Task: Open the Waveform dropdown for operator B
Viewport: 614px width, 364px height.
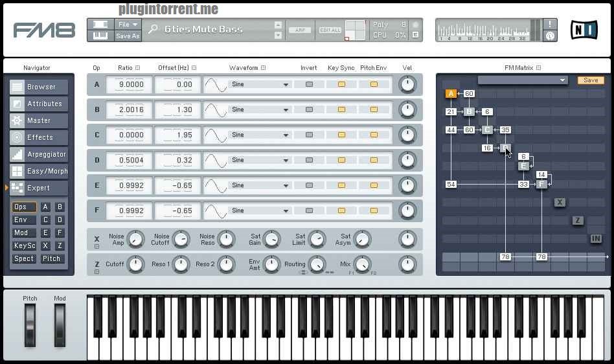Action: coord(260,109)
